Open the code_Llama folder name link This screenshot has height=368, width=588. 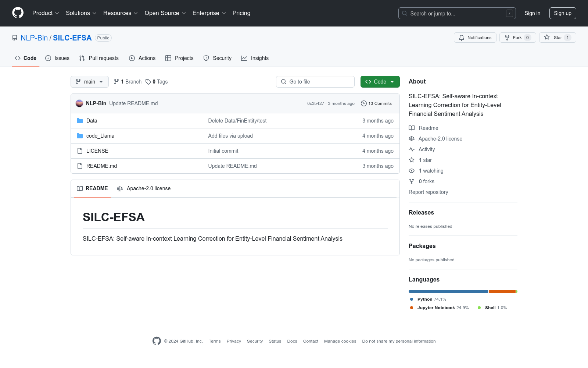point(100,136)
